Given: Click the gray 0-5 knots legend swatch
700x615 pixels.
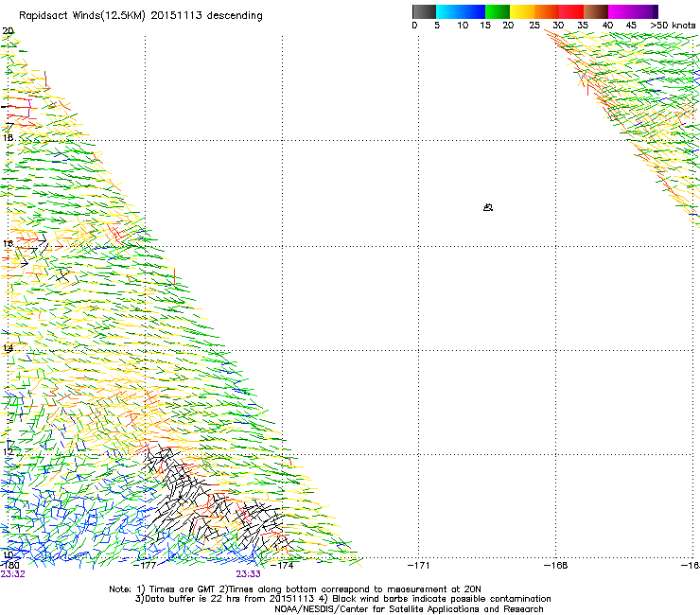Looking at the screenshot, I should point(424,11).
